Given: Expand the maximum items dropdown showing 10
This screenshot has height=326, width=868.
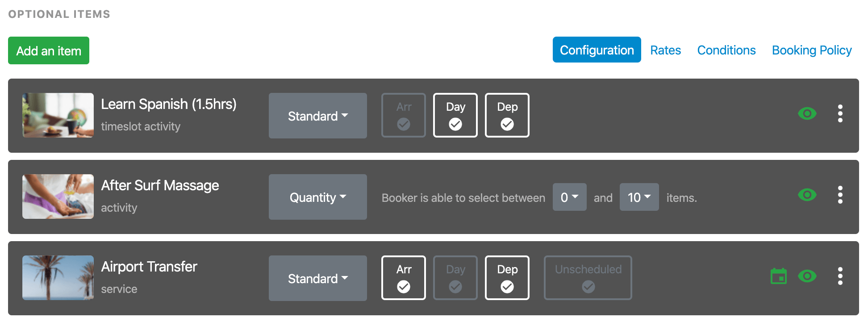Looking at the screenshot, I should coord(639,197).
